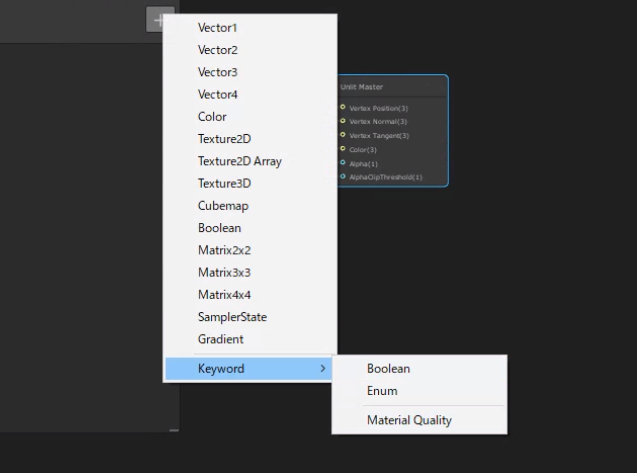Screen dimensions: 637x473
Task: Choose Boolean in the main property list
Action: (x=250, y=228)
